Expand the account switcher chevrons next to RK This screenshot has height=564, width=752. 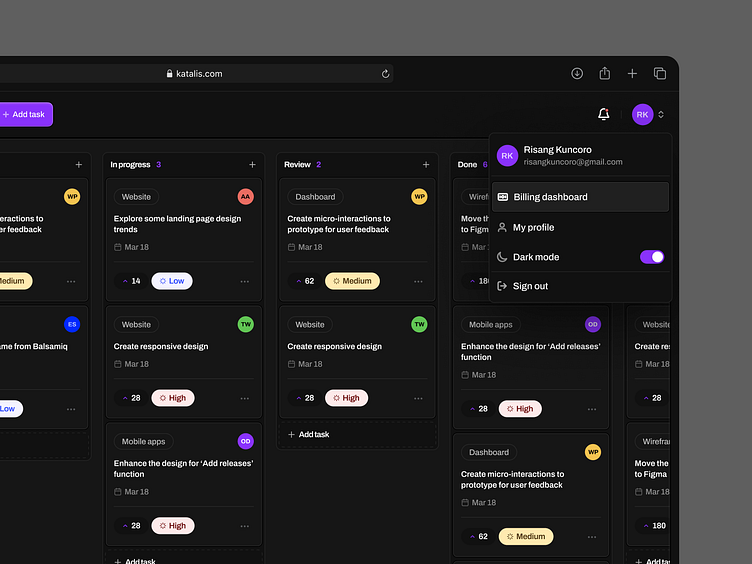coord(661,115)
